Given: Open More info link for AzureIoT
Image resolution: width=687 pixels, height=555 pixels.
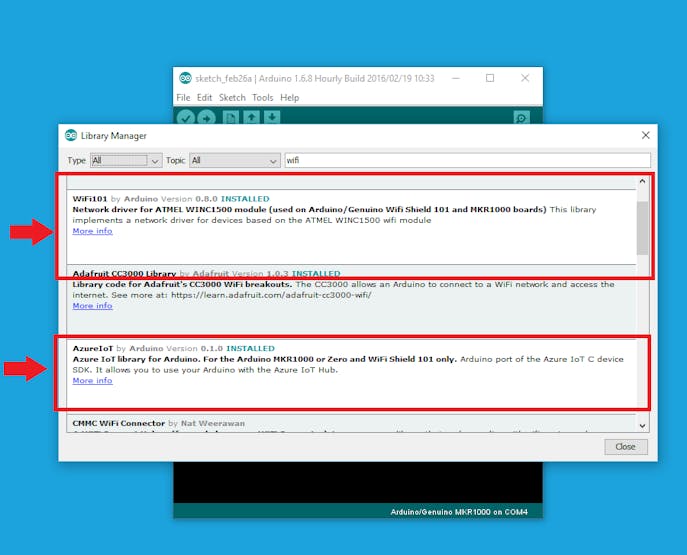Looking at the screenshot, I should pos(92,381).
